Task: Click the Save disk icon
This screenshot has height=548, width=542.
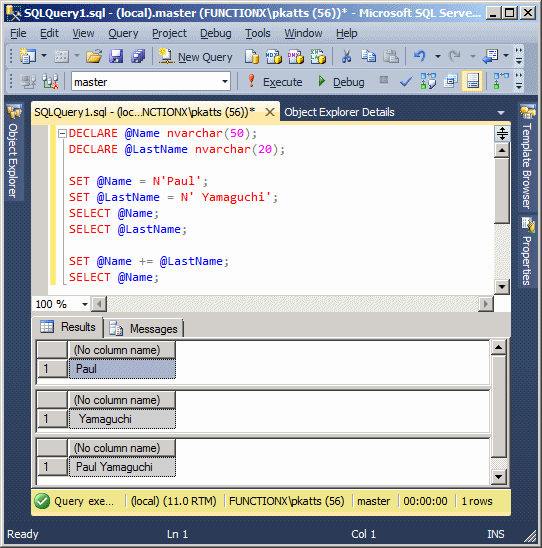Action: (x=116, y=56)
